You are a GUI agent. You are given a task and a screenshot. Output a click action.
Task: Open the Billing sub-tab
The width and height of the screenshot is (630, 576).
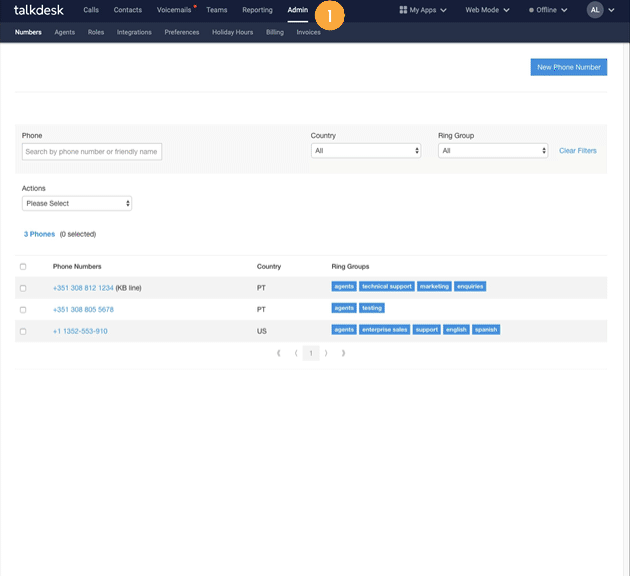(274, 32)
